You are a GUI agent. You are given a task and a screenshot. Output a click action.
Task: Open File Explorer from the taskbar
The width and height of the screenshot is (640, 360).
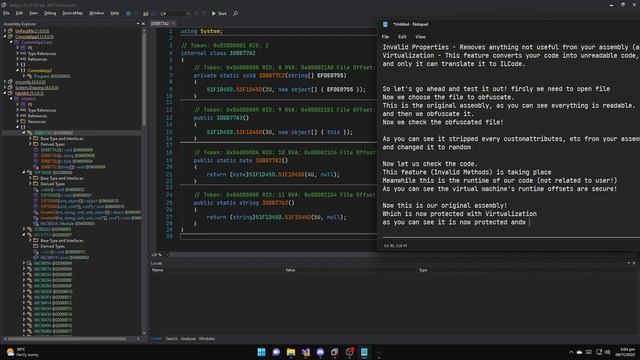tap(291, 352)
